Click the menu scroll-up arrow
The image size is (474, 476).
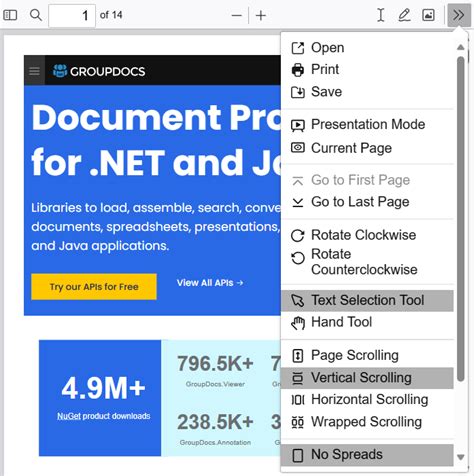coord(461,47)
